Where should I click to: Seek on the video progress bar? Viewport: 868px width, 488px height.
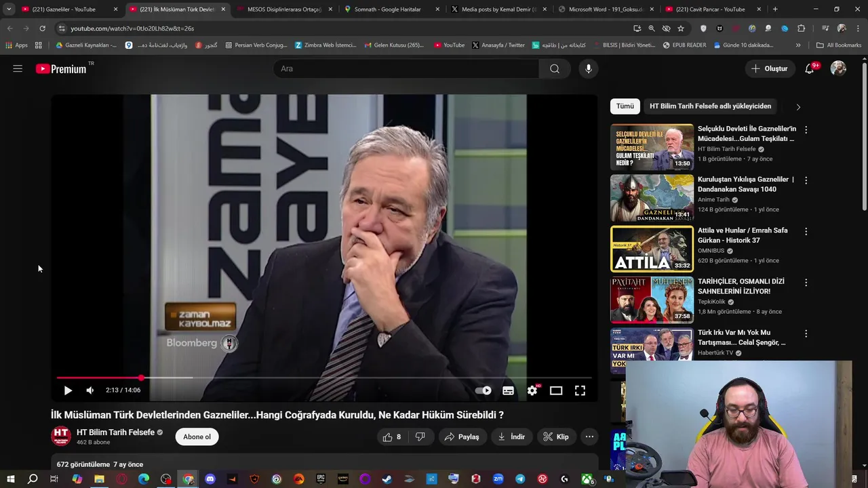tap(324, 378)
